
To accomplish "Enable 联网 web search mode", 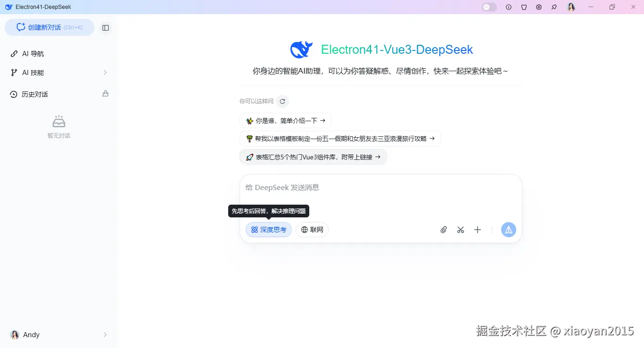I will click(x=312, y=230).
